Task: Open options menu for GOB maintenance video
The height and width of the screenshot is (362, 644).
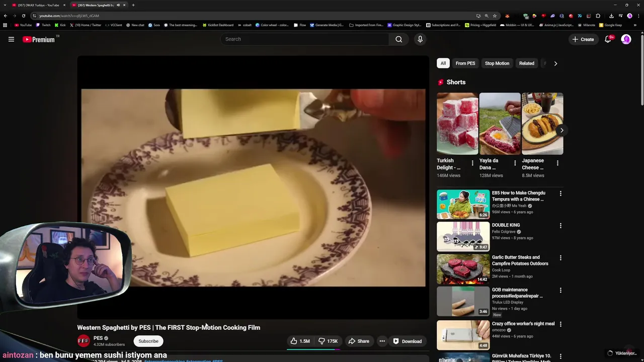Action: click(x=560, y=290)
